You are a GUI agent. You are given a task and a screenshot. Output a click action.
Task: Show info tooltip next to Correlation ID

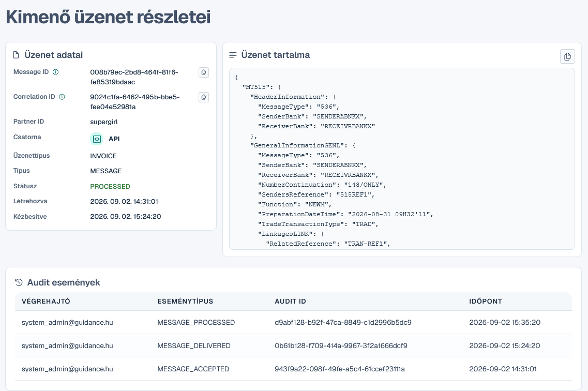pos(62,97)
